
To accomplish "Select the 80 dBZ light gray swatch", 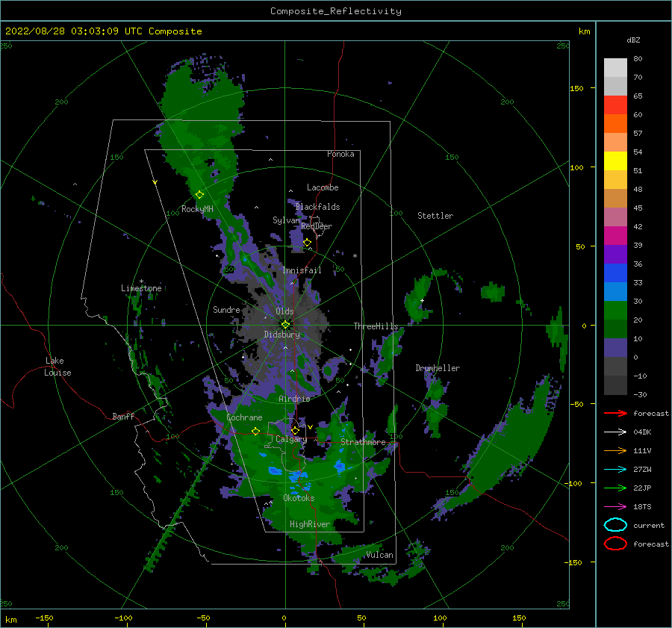I will click(615, 68).
